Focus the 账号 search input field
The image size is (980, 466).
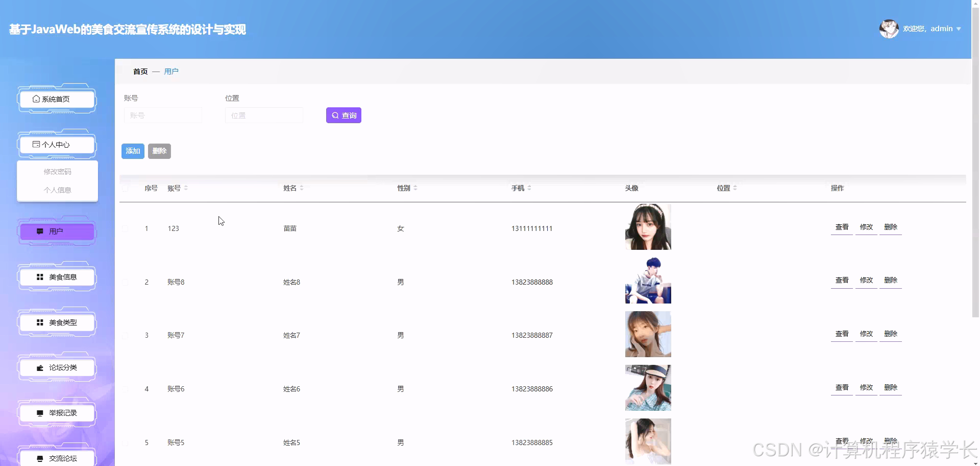[x=163, y=115]
